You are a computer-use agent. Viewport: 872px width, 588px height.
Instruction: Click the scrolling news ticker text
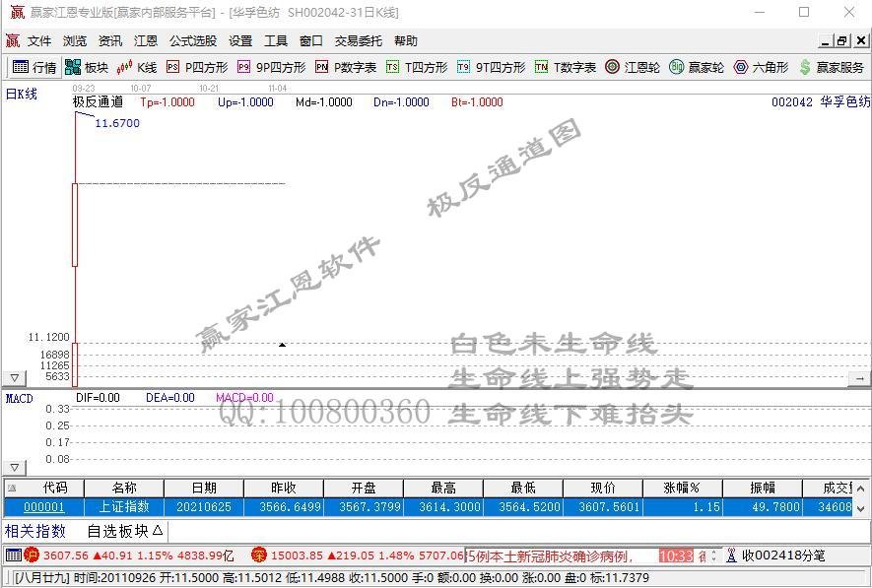coord(550,555)
